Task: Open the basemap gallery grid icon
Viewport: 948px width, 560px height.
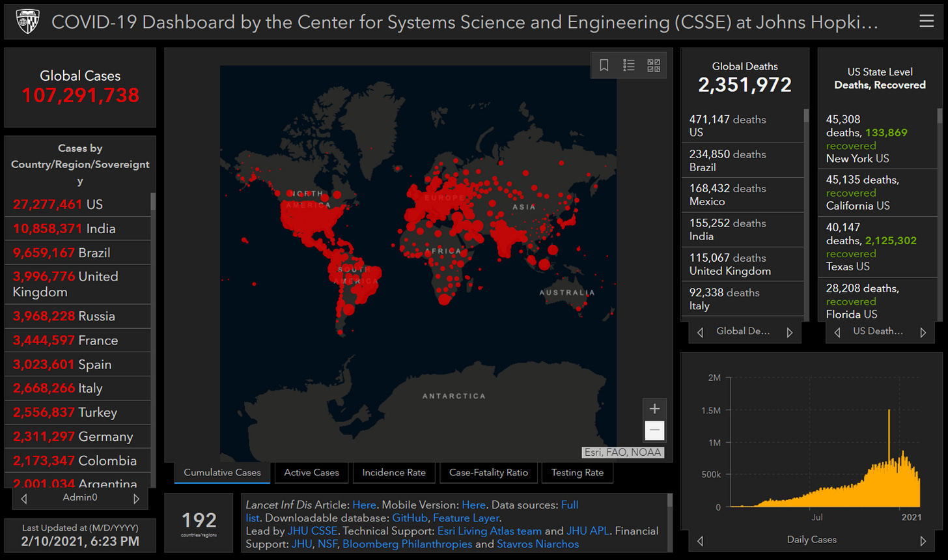Action: 654,65
